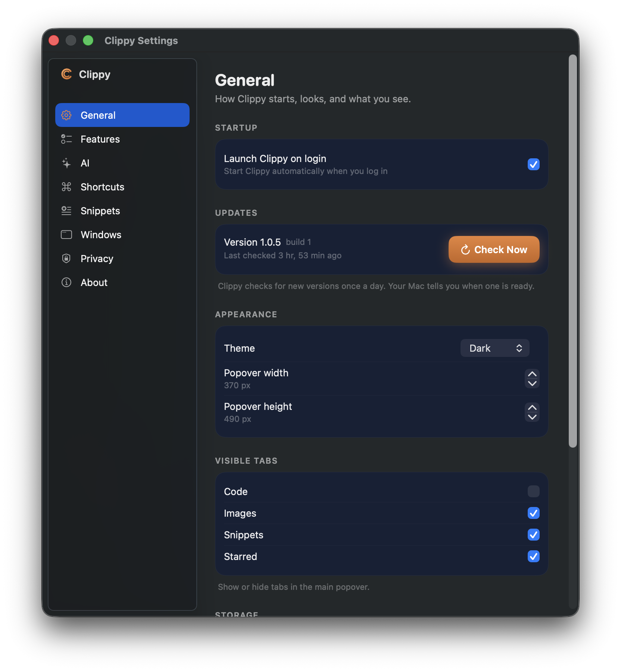Uncheck the Starred visible tab

coord(534,556)
